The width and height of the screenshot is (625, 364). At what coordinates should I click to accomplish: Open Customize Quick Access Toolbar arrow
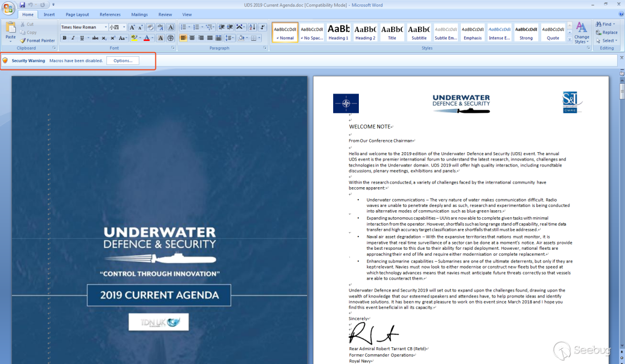(x=53, y=5)
